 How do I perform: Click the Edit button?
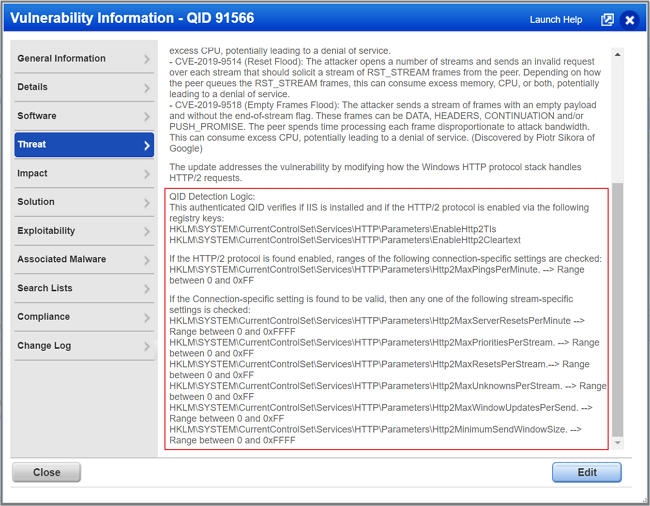587,472
